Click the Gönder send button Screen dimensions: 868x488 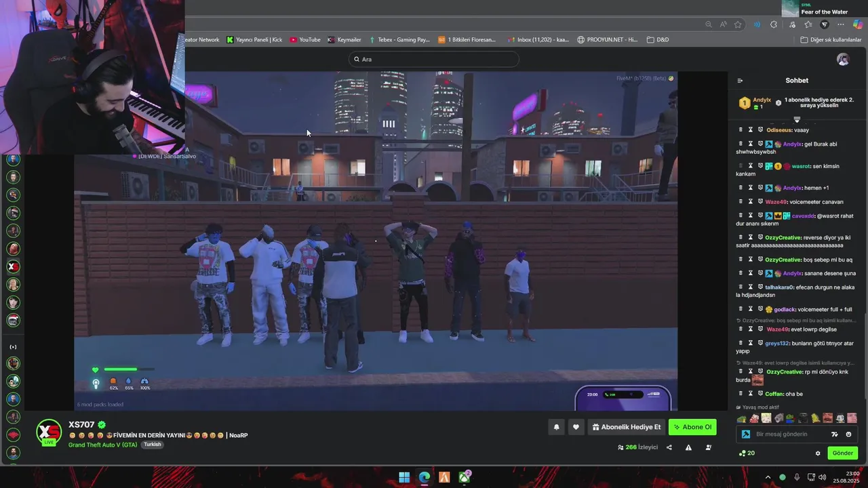click(842, 453)
